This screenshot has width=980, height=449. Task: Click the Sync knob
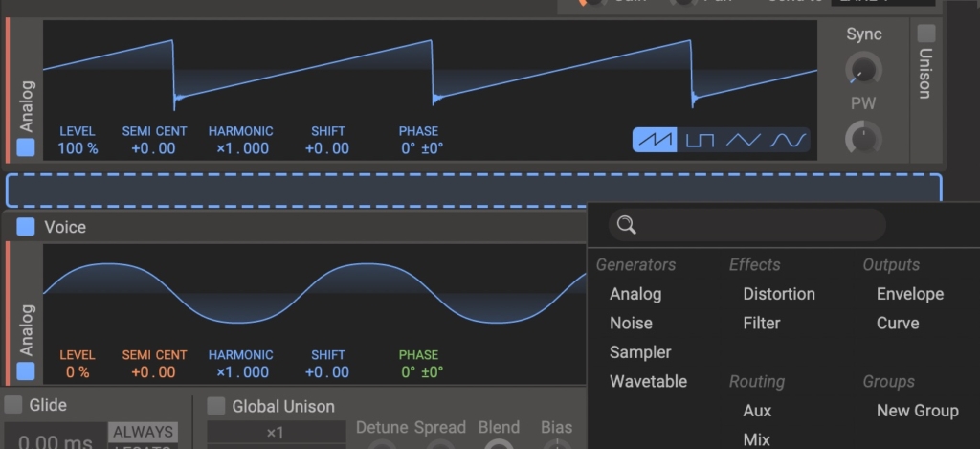click(863, 69)
